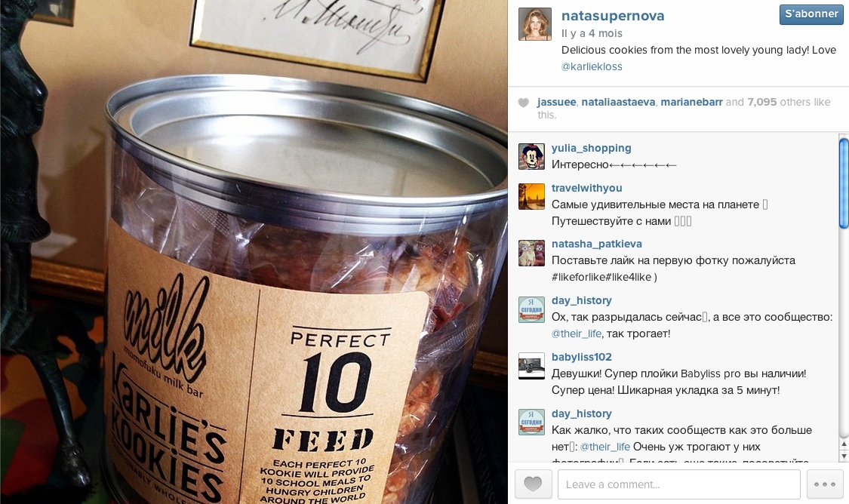Click first day_history avatar icon
This screenshot has width=849, height=504.
coord(532,309)
